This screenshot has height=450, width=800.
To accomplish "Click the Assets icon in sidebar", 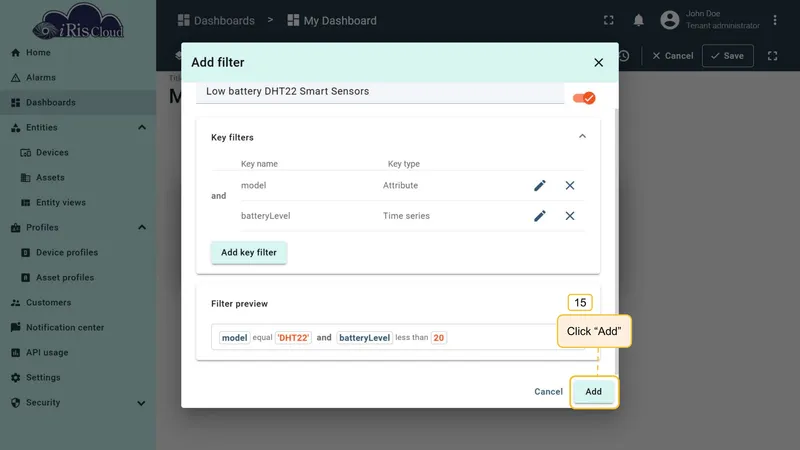I will [26, 178].
